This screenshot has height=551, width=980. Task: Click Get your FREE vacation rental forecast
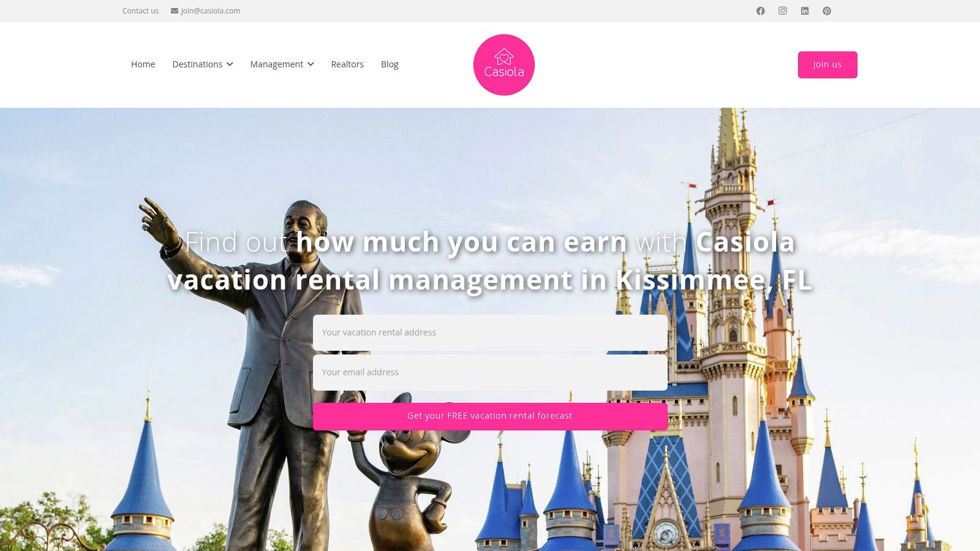click(x=490, y=416)
